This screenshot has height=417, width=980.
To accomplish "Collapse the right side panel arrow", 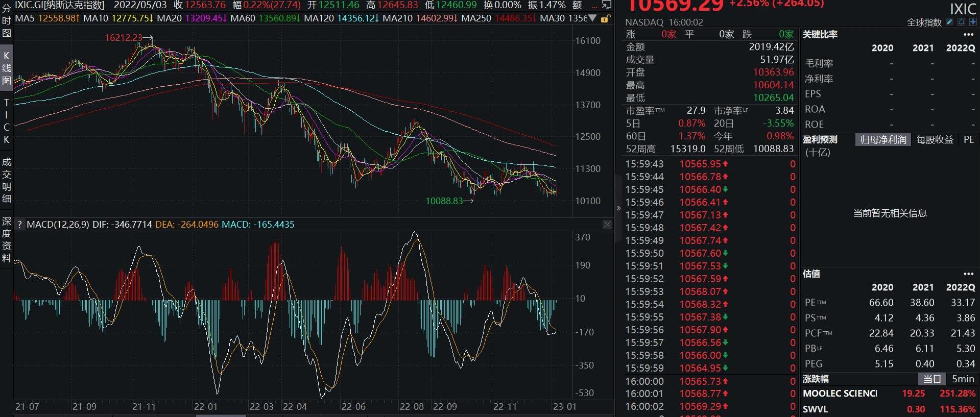I will 618,208.
